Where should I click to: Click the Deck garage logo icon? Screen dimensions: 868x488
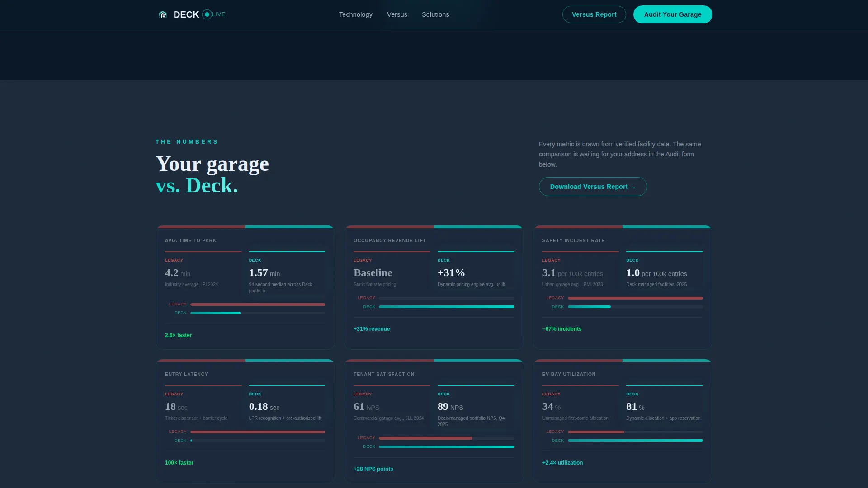(x=163, y=14)
